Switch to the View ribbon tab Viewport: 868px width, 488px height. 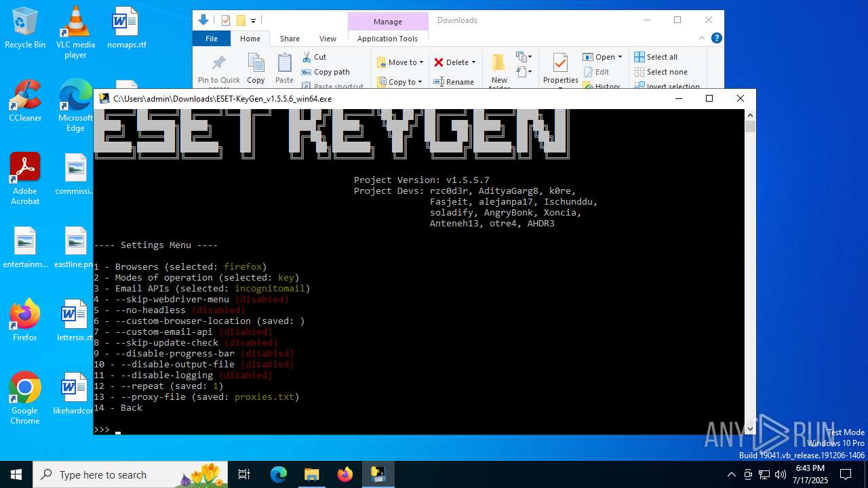[328, 39]
